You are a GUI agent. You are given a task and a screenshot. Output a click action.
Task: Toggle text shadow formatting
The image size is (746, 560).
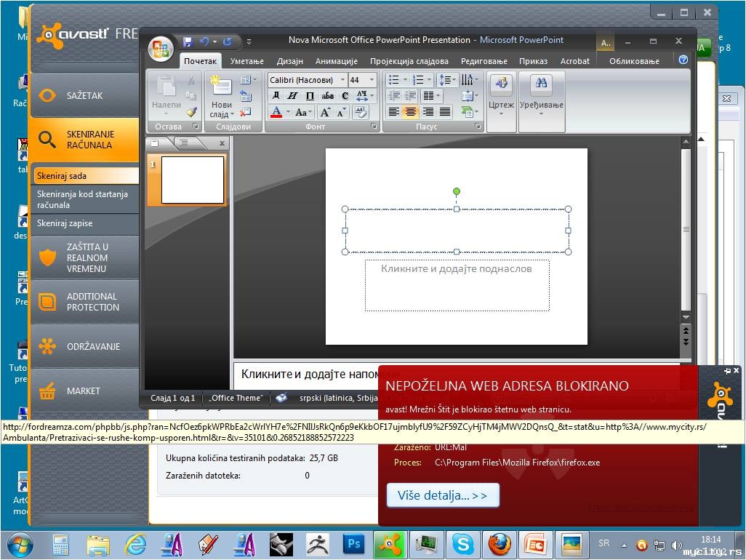pyautogui.click(x=345, y=96)
